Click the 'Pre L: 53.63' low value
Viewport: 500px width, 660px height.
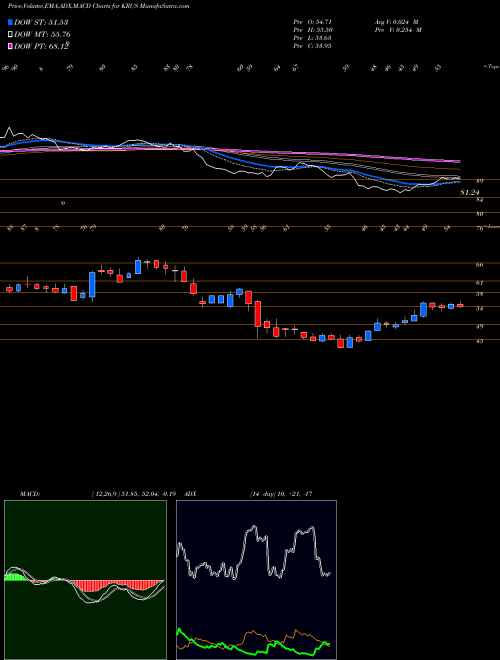point(313,38)
